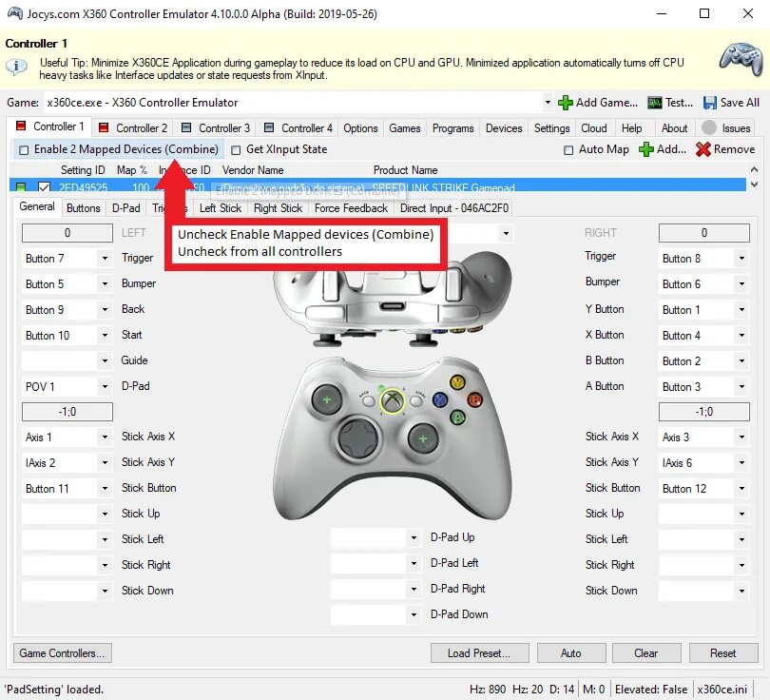Click the red X Remove icon
The height and width of the screenshot is (700, 770).
pyautogui.click(x=703, y=149)
